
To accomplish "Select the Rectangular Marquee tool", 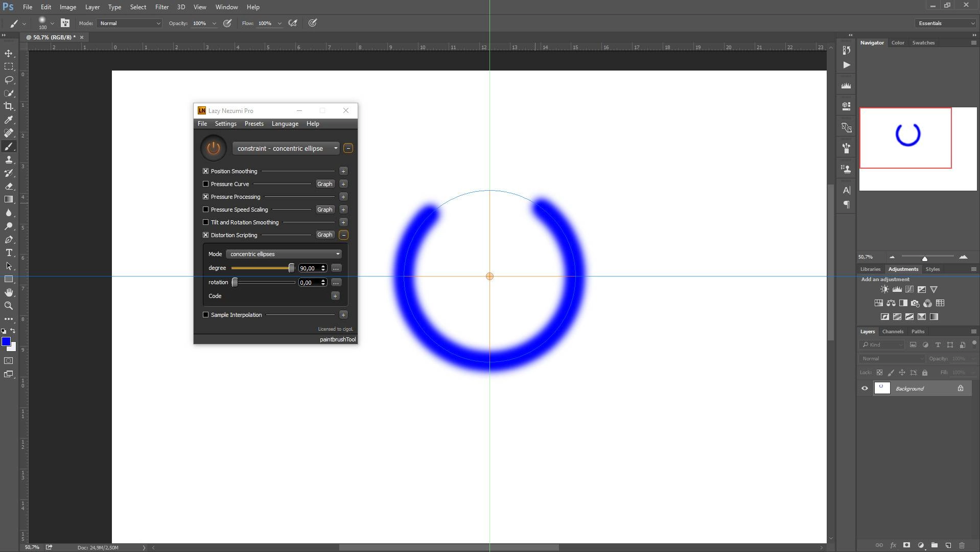I will [9, 66].
